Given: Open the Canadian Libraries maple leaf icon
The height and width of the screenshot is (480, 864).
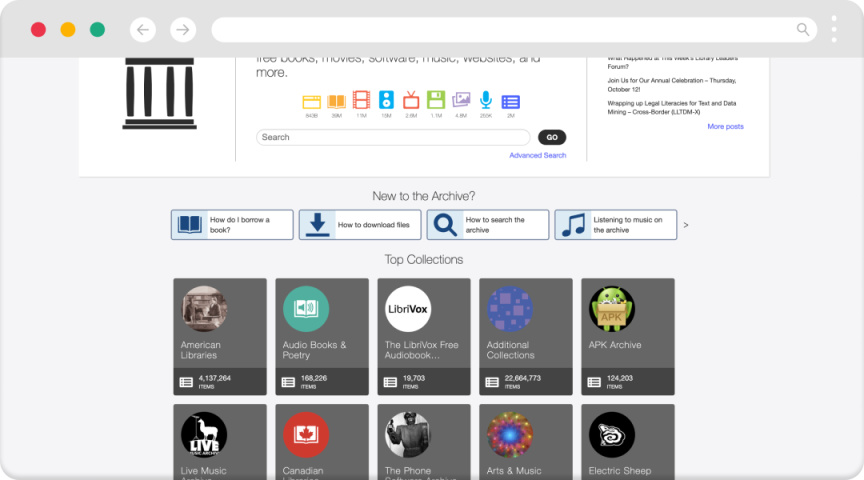Looking at the screenshot, I should [x=306, y=435].
